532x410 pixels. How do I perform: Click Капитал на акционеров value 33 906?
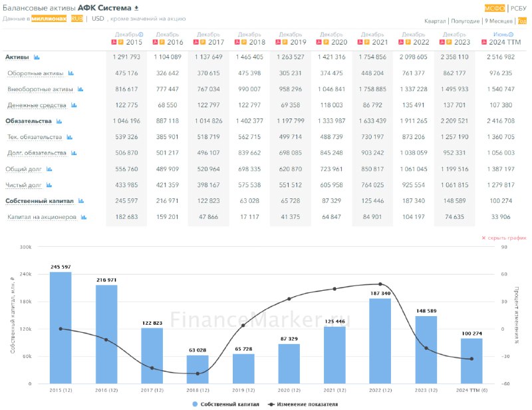pos(501,217)
